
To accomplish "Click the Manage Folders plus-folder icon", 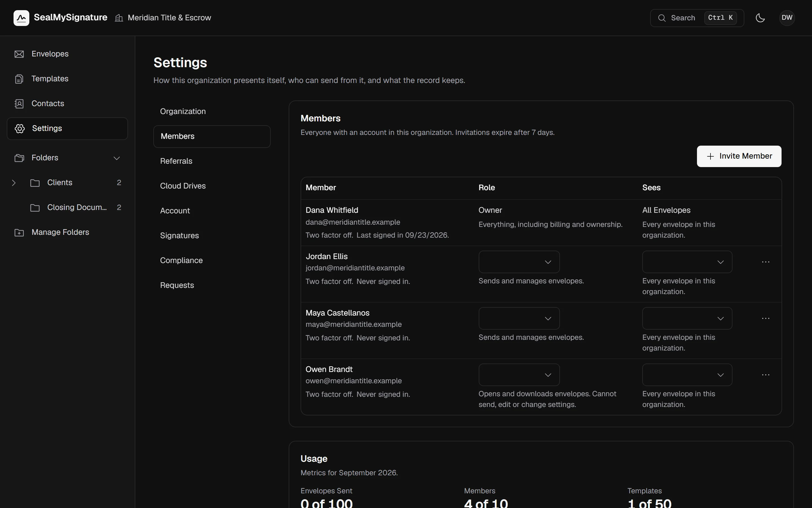I will 19,233.
